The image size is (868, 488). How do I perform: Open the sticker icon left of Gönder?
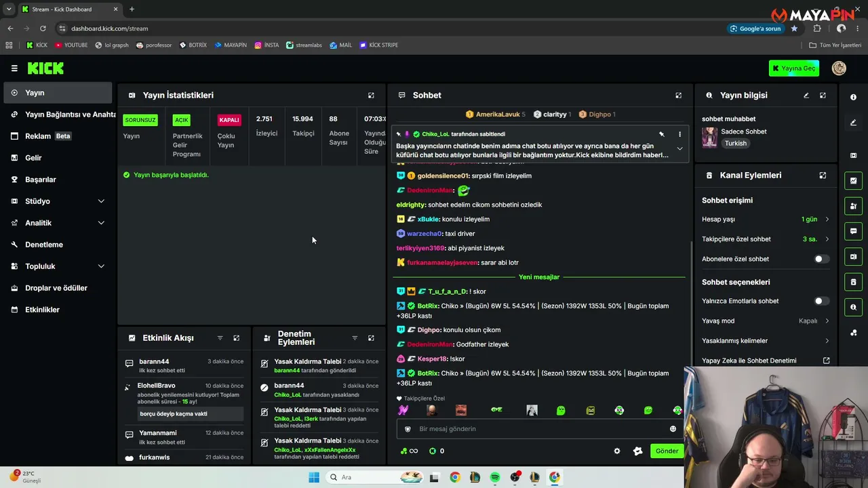tap(637, 451)
